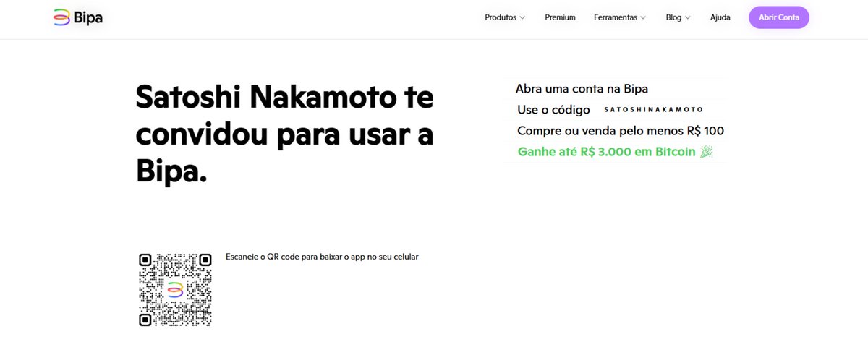Click the party popper emoji after Bitcoin
868x342 pixels.
707,152
